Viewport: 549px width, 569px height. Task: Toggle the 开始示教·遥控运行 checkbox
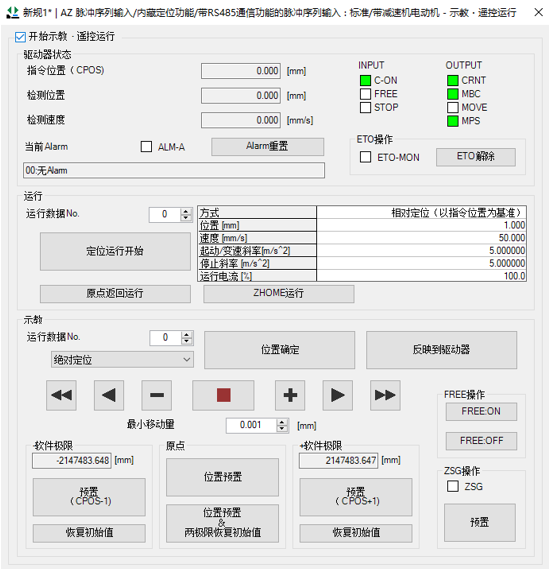pyautogui.click(x=20, y=37)
